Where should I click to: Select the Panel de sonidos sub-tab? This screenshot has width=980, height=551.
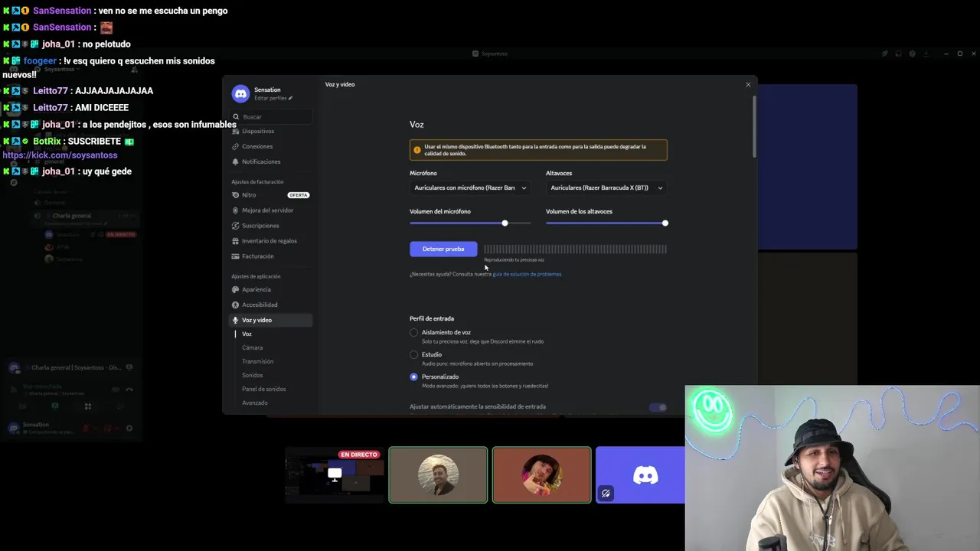pyautogui.click(x=263, y=389)
